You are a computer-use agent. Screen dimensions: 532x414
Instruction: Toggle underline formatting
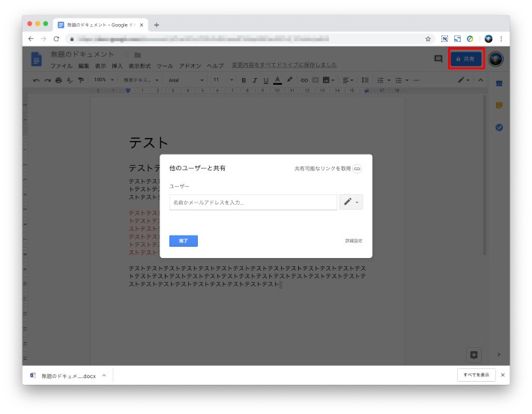(266, 80)
